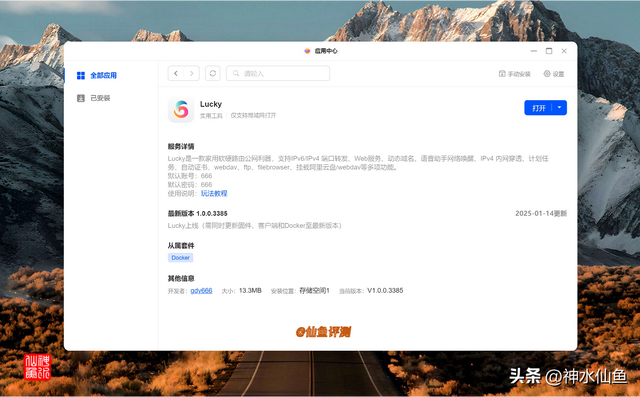Click the Lucky app name text
Viewport: 640px width, 397px height.
(x=211, y=104)
